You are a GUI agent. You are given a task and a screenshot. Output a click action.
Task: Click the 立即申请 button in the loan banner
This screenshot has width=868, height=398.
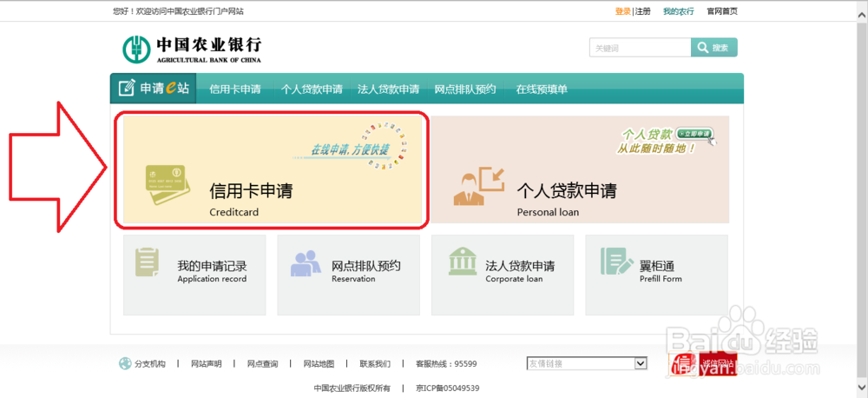tap(694, 134)
